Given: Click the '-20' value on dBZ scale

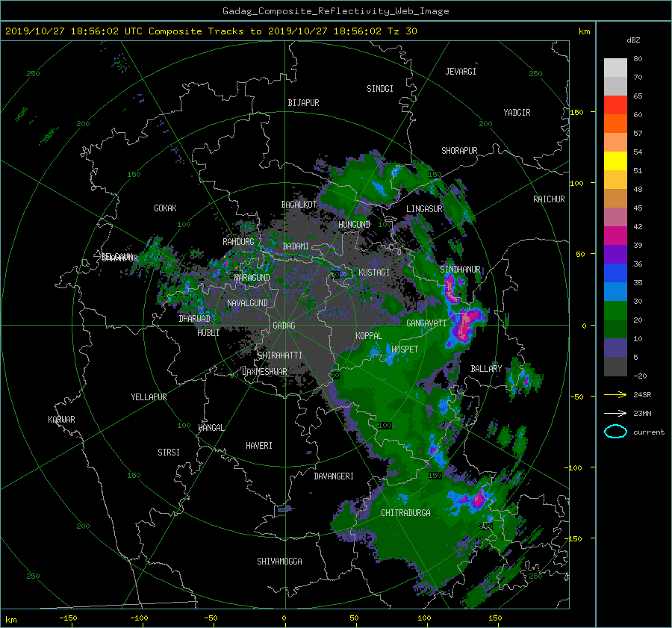Looking at the screenshot, I should coord(640,376).
